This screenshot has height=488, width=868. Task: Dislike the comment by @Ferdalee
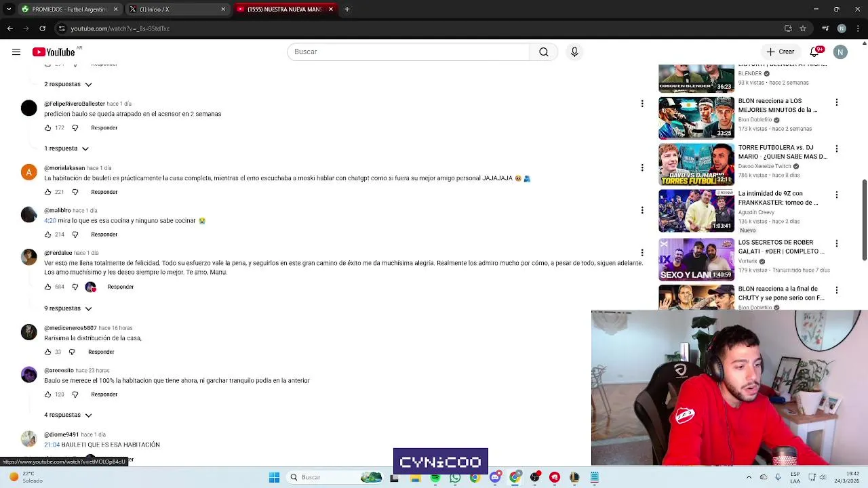75,287
